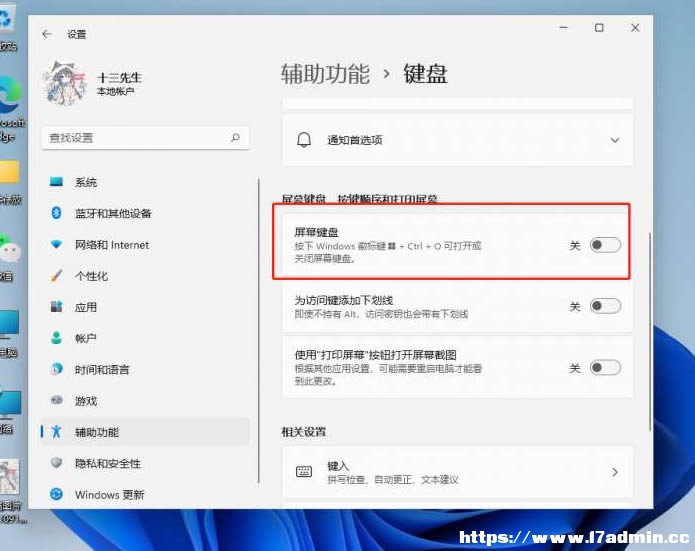The height and width of the screenshot is (551, 695).
Task: Toggle 为访问键添加下划线 switch
Action: point(605,306)
